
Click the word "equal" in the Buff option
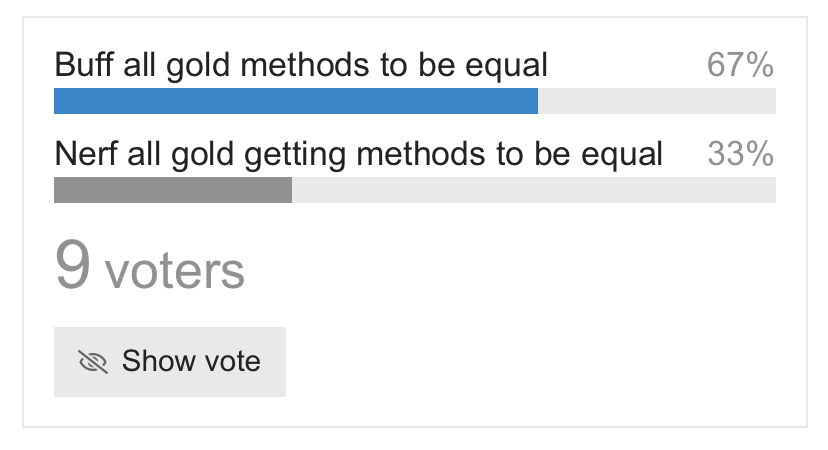506,67
